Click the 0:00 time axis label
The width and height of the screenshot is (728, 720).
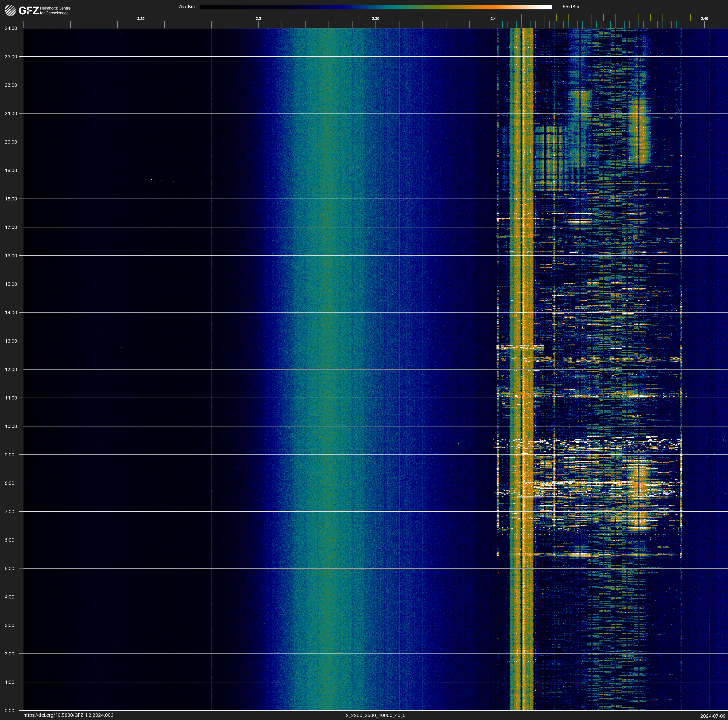click(x=9, y=711)
